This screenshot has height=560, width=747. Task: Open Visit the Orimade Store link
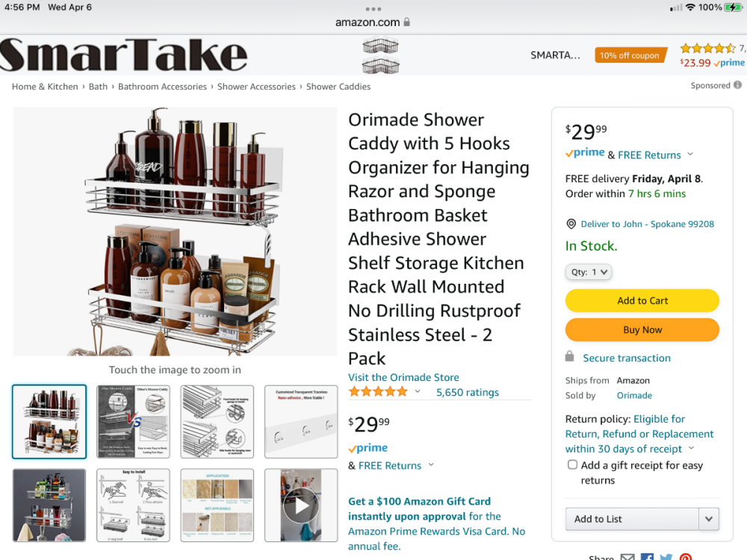[x=403, y=377]
